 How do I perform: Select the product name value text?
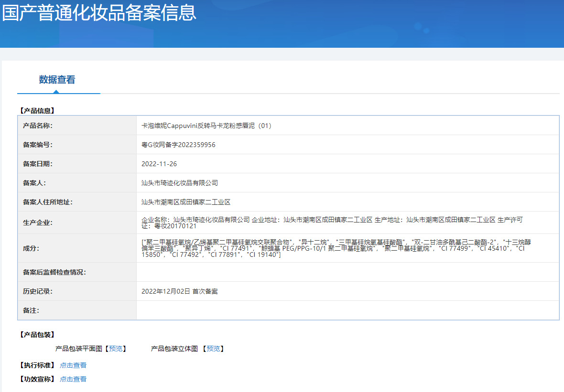(206, 126)
